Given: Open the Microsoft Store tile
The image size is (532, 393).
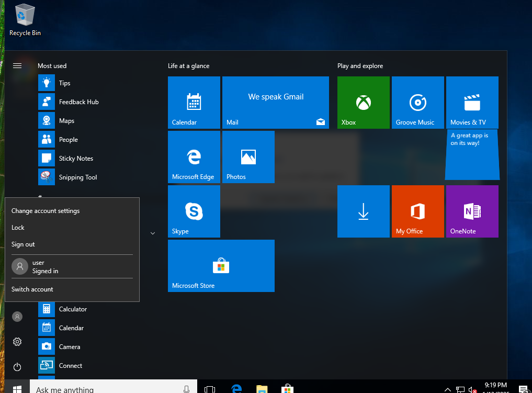Looking at the screenshot, I should (x=221, y=266).
